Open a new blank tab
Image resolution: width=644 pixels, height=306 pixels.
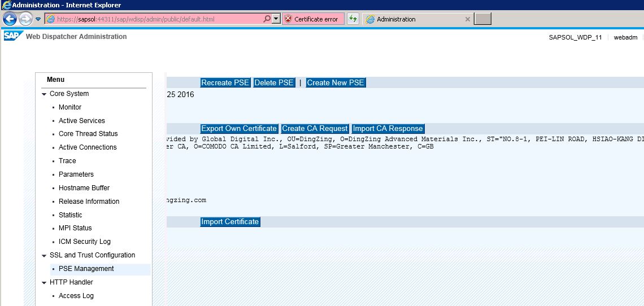click(x=482, y=19)
